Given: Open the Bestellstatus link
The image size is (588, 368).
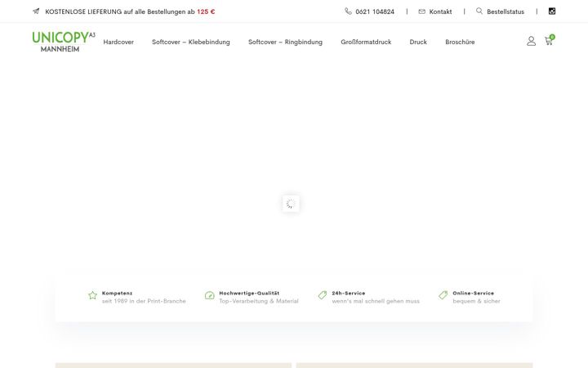Looking at the screenshot, I should 506,11.
